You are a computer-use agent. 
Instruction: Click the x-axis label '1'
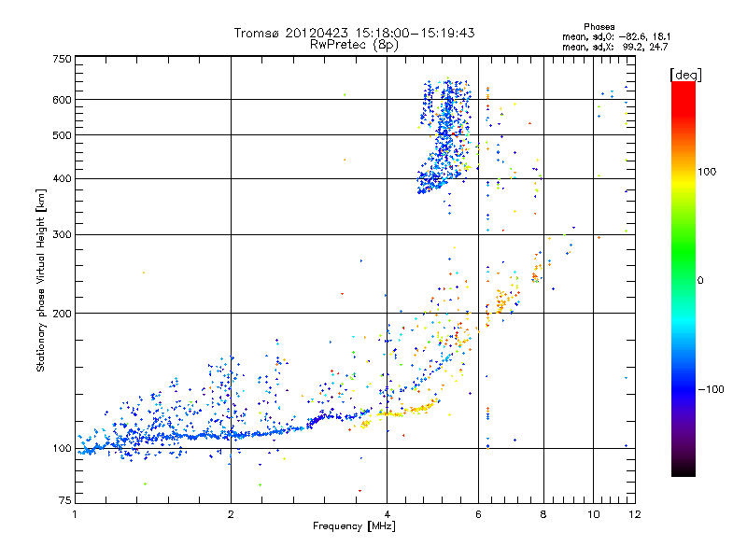pyautogui.click(x=75, y=514)
